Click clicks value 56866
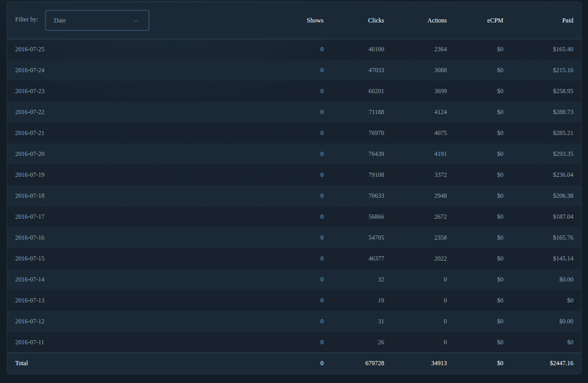The image size is (588, 383). click(376, 217)
